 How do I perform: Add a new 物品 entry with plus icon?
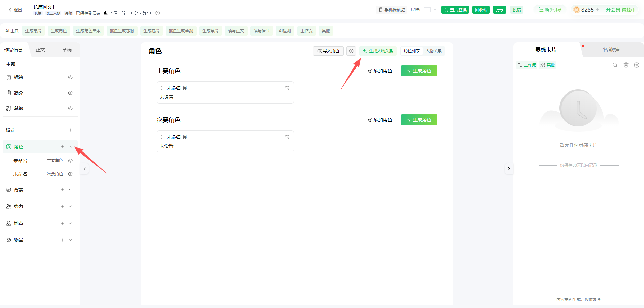[x=62, y=240]
